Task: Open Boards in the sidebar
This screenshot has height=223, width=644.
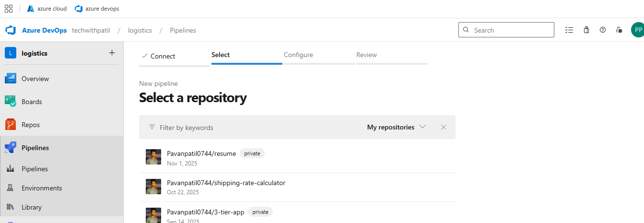Action: click(32, 102)
